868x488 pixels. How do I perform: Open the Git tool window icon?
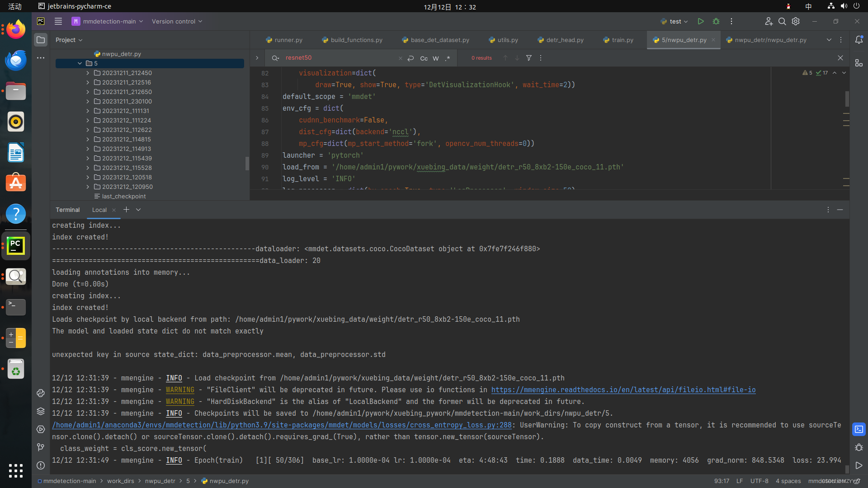click(41, 447)
